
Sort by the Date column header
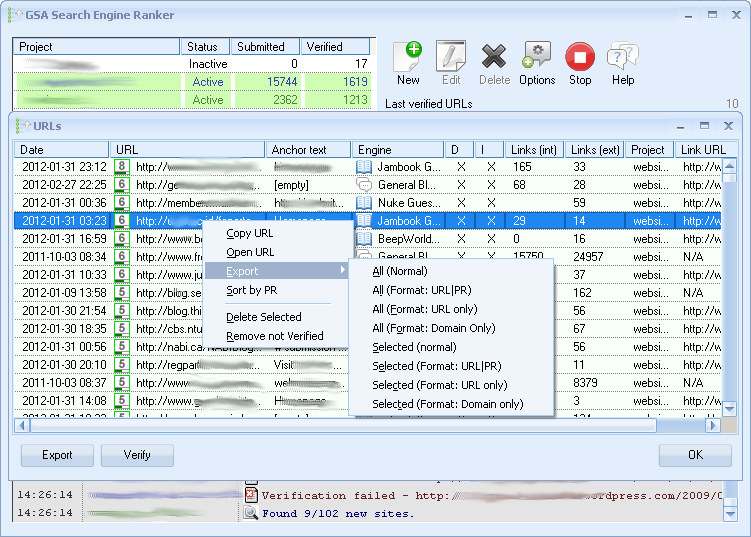click(x=62, y=150)
